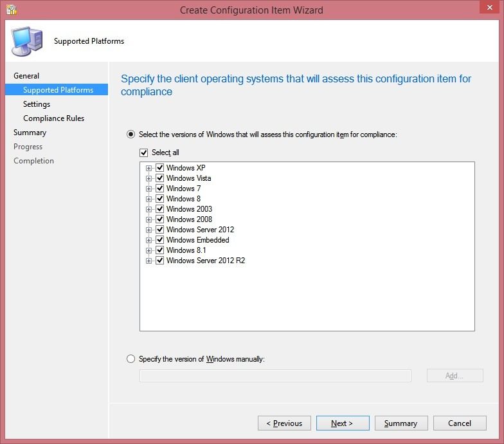Select the Windows Vista label in the tree

pyautogui.click(x=189, y=178)
